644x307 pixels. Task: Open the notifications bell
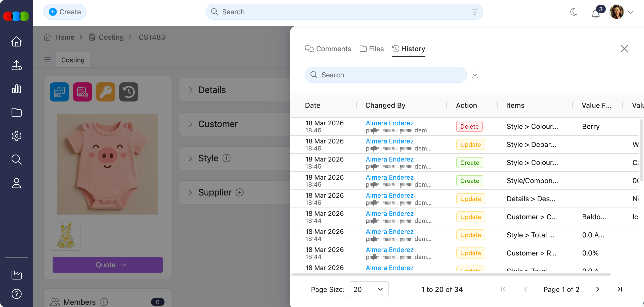[x=596, y=14]
